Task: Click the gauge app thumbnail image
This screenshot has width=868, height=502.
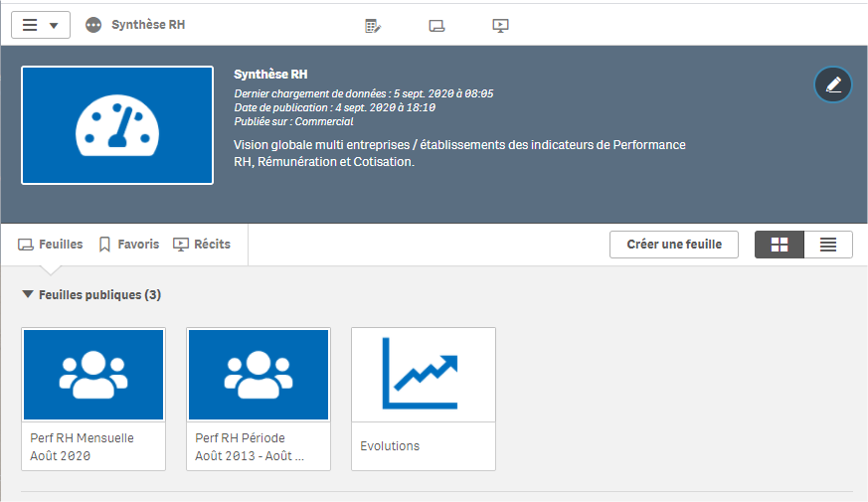Action: click(117, 125)
